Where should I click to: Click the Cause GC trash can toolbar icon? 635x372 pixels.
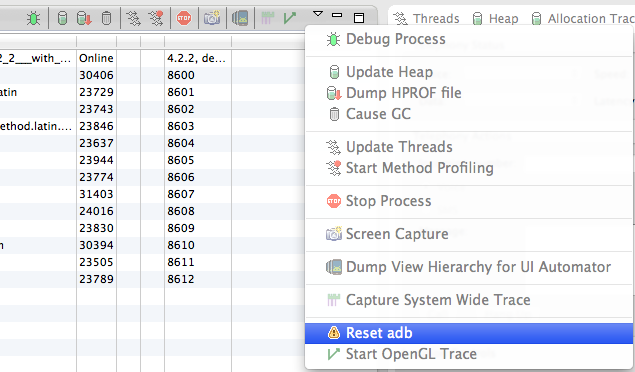coord(106,18)
